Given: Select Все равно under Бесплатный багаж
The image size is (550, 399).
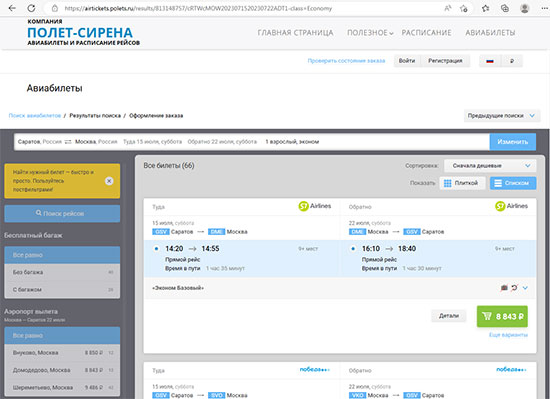Looking at the screenshot, I should point(62,255).
